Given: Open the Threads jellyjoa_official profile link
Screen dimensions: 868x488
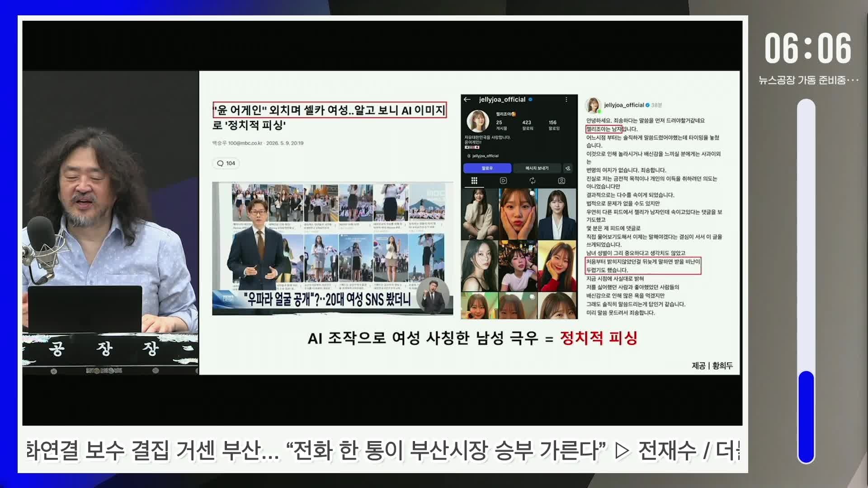Looking at the screenshot, I should pyautogui.click(x=483, y=156).
